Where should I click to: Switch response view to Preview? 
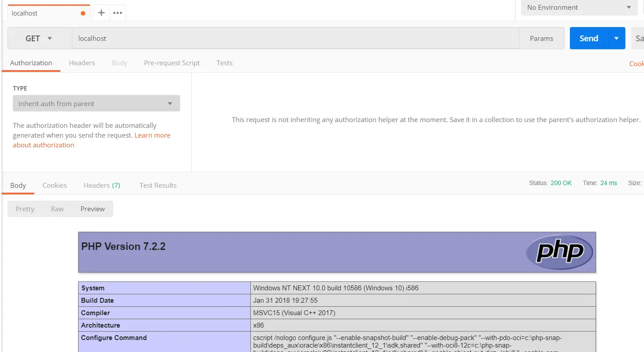[x=93, y=209]
